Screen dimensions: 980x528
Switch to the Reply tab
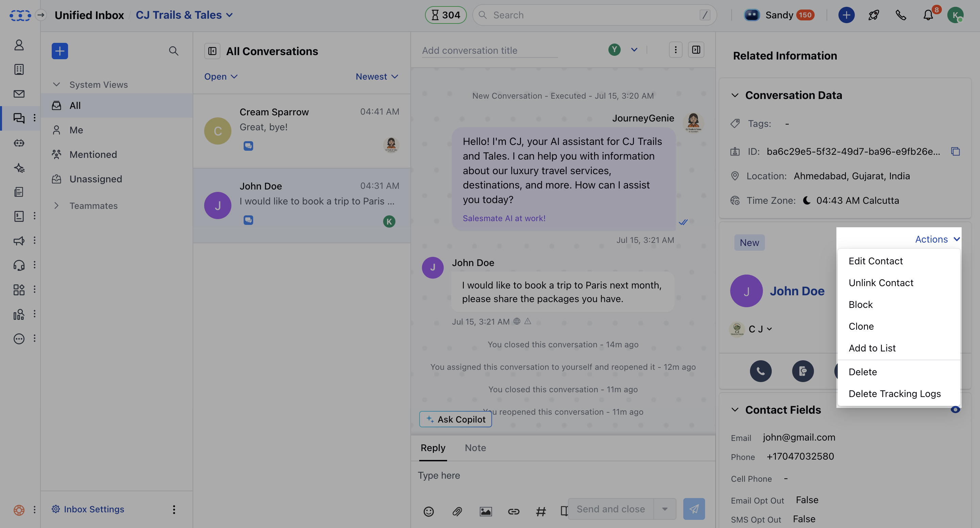click(x=433, y=448)
